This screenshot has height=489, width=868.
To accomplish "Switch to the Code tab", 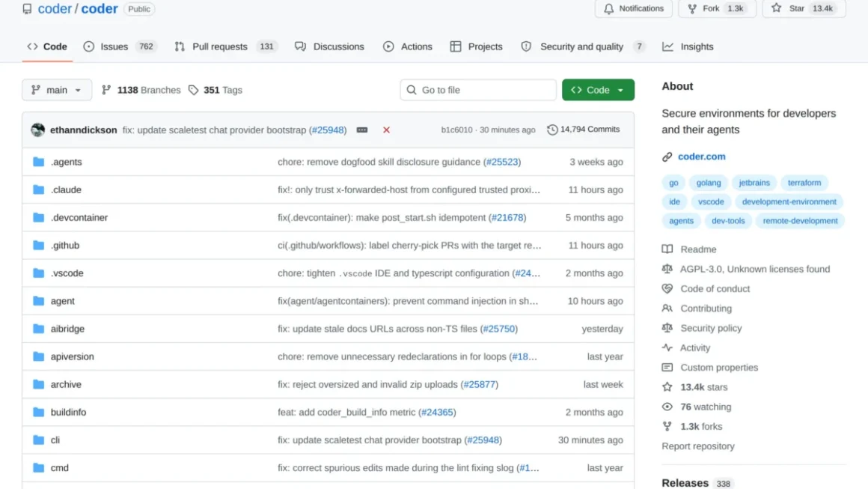I will point(47,46).
